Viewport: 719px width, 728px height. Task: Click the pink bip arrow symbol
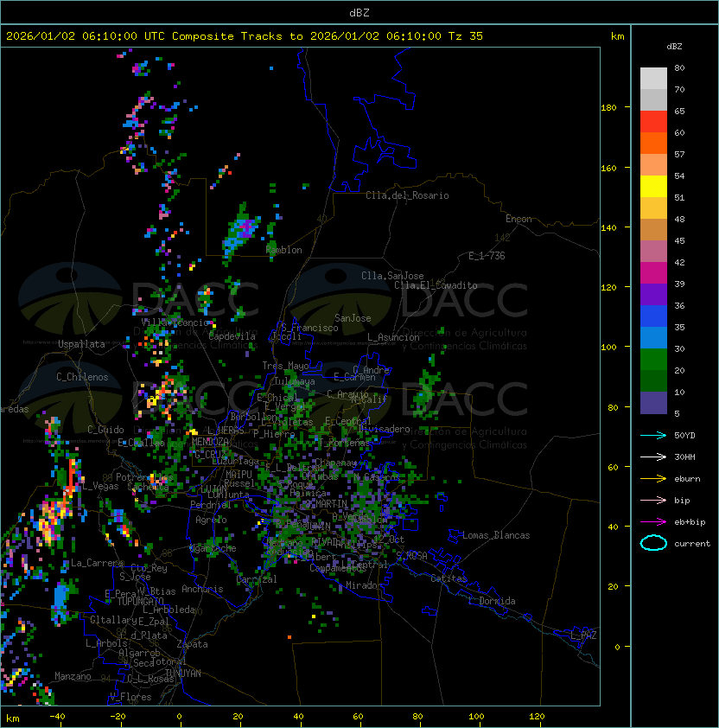tap(653, 500)
